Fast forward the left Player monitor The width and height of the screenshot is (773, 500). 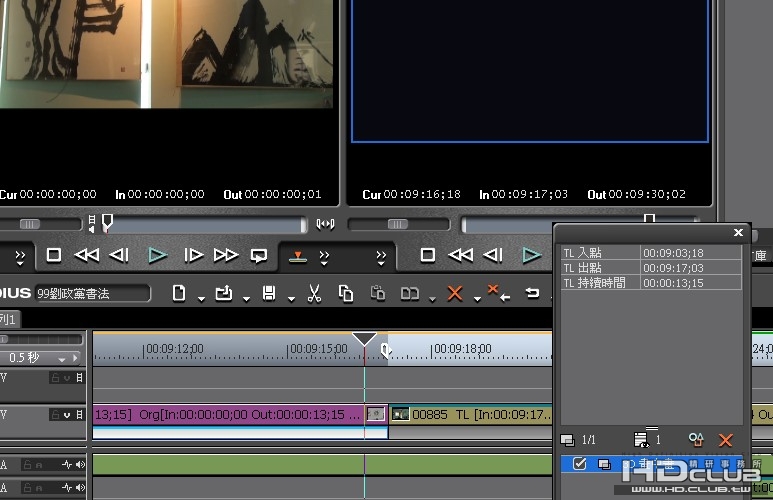coord(226,255)
